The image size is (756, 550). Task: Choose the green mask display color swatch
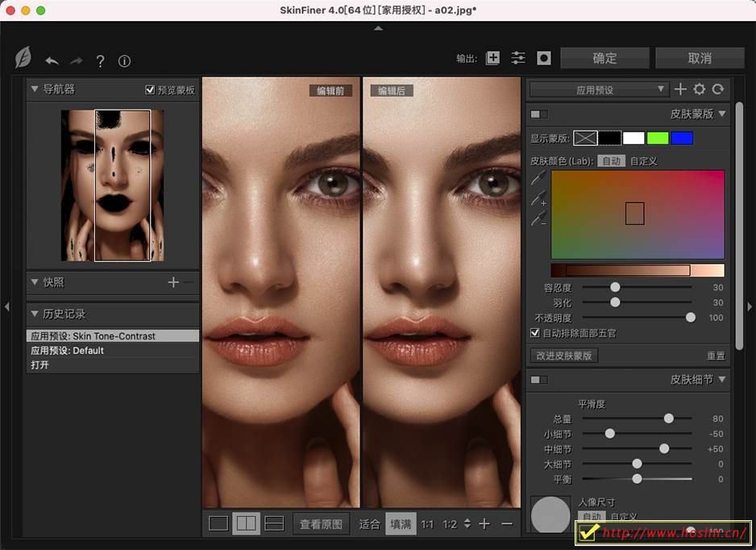pyautogui.click(x=658, y=139)
